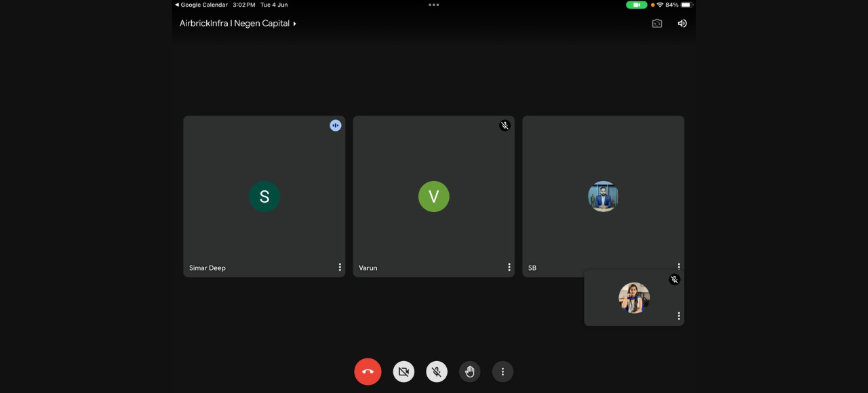Viewport: 868px width, 393px height.
Task: Raise hand using the hand icon
Action: point(469,371)
